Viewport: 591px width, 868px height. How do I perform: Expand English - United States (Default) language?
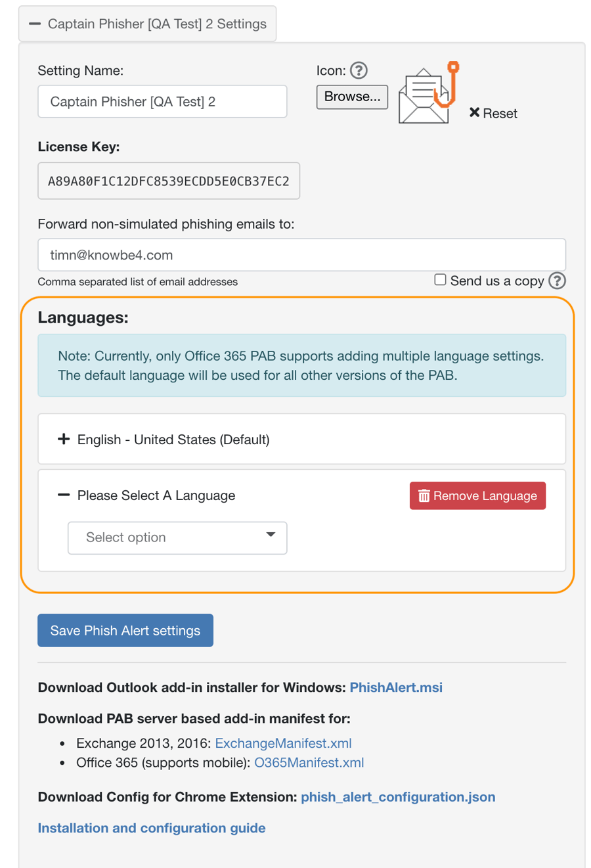pyautogui.click(x=64, y=439)
